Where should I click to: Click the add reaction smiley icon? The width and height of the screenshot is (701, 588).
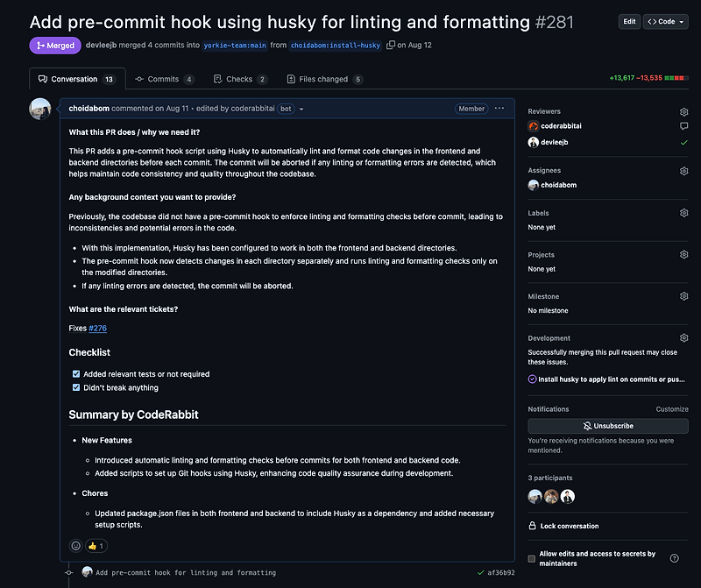76,545
